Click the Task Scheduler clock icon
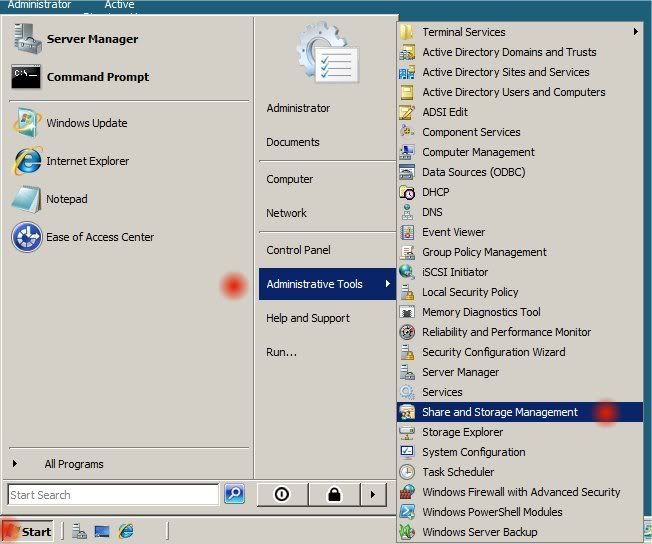 407,472
